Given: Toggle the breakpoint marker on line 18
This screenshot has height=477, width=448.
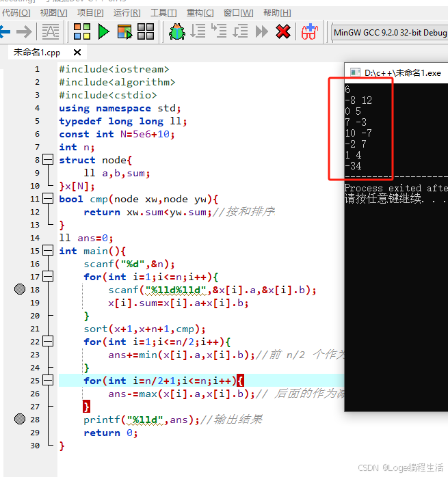Looking at the screenshot, I should point(20,289).
